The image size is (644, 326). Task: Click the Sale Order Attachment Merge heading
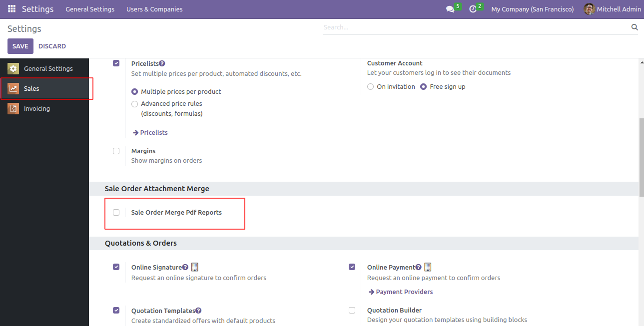click(157, 189)
